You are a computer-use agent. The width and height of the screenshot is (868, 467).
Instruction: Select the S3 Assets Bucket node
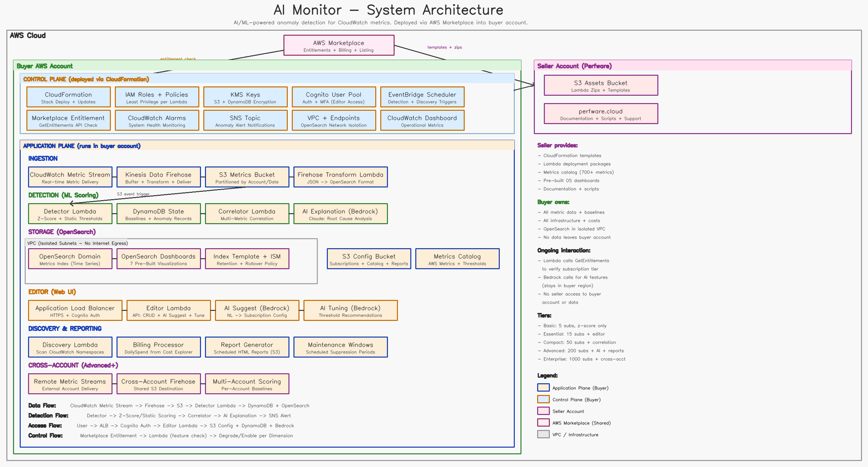point(601,85)
